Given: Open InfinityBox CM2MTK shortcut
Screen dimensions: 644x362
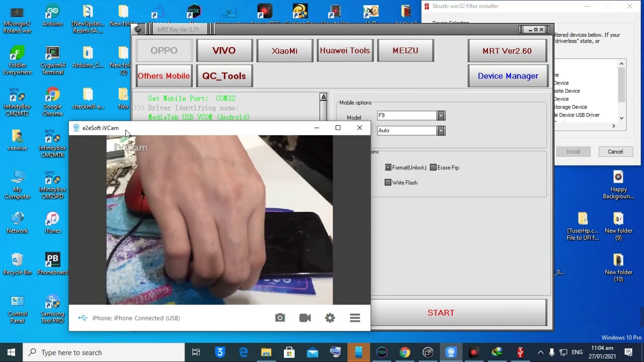Looking at the screenshot, I should pyautogui.click(x=52, y=144).
